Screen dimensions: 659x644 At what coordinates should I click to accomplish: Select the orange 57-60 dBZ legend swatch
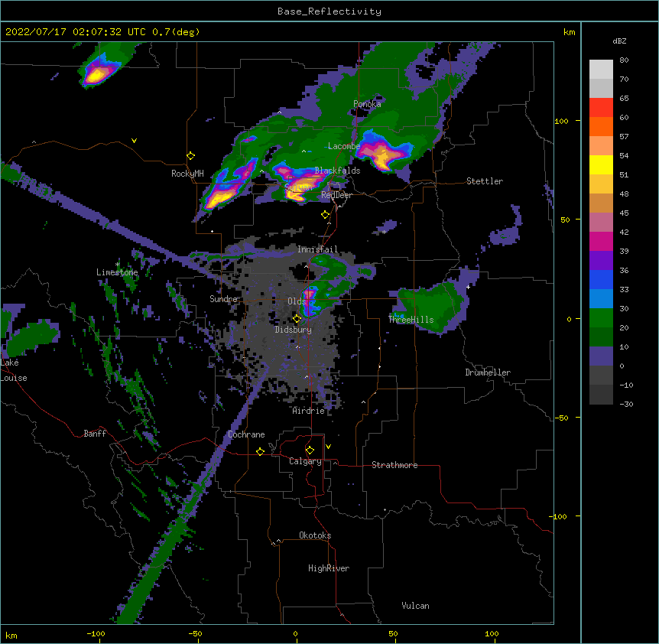click(601, 126)
